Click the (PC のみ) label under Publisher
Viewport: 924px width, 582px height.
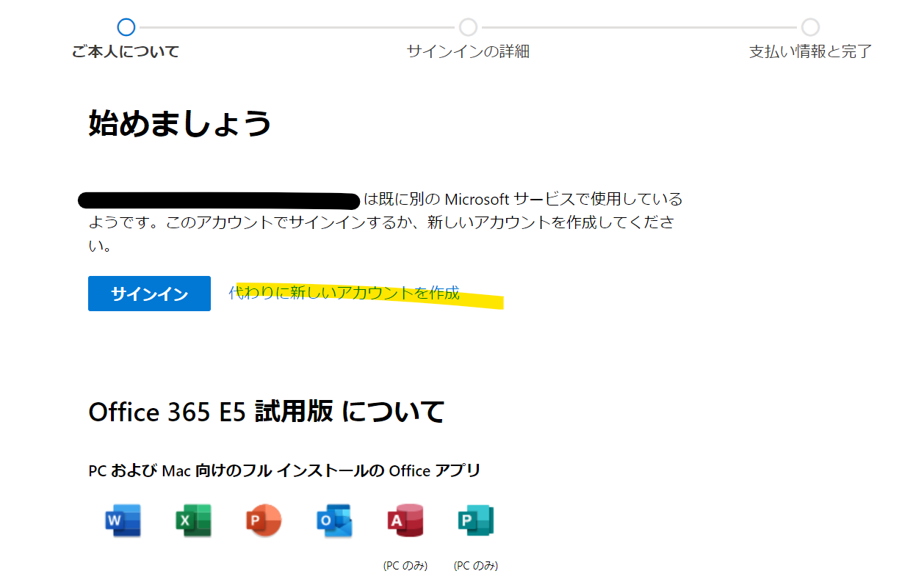476,566
